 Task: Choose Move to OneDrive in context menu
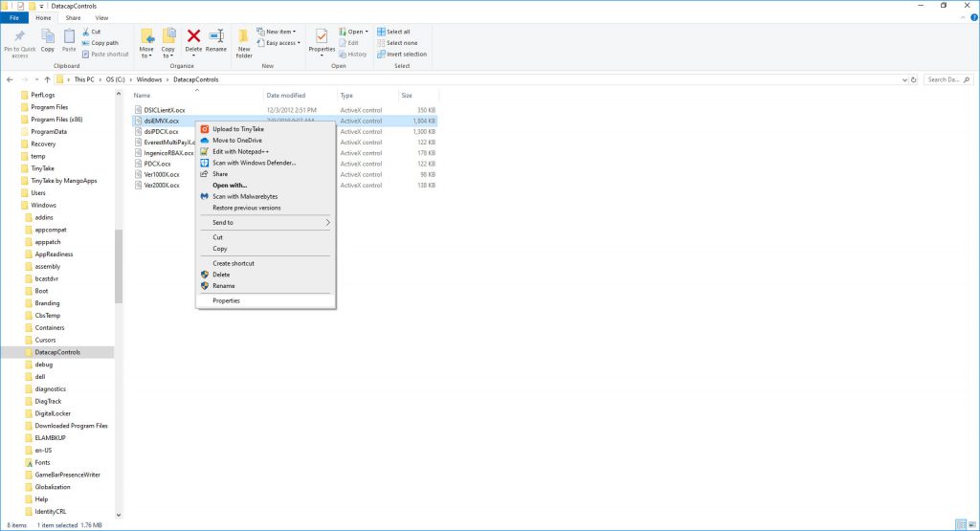tap(266, 141)
